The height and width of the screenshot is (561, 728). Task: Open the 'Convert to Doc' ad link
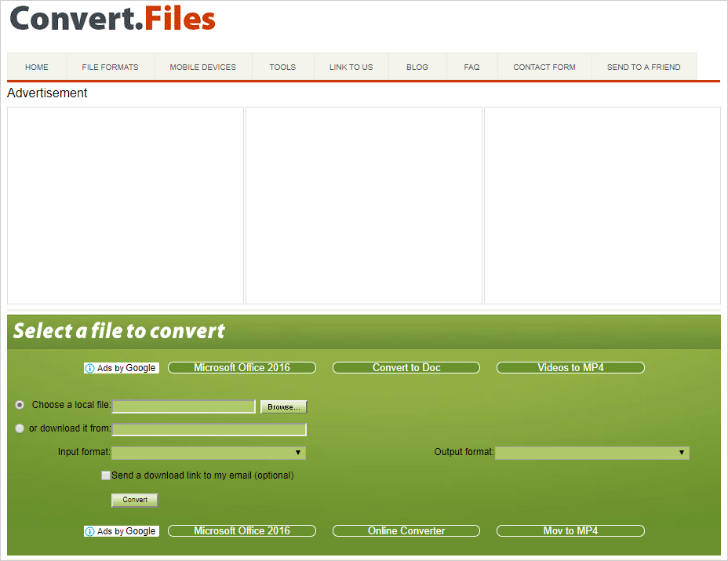406,367
